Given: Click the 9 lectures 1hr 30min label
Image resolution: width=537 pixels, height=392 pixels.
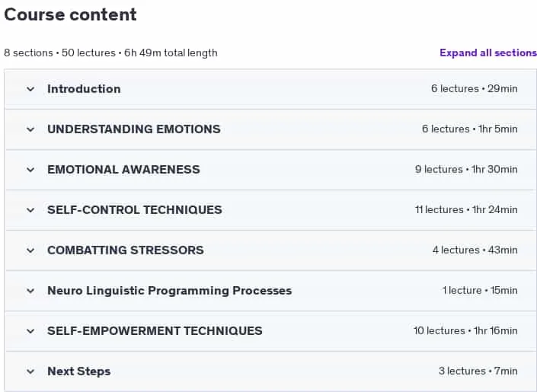Looking at the screenshot, I should click(x=466, y=170).
